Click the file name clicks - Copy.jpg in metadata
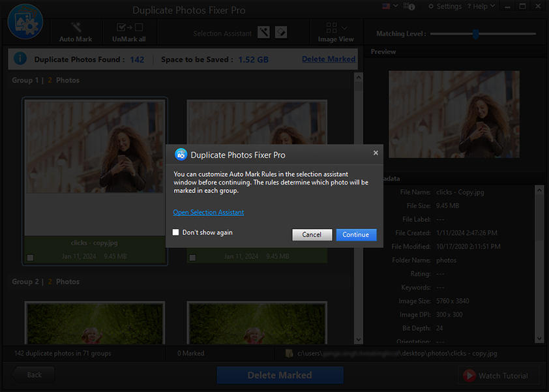The width and height of the screenshot is (549, 392). tap(460, 192)
